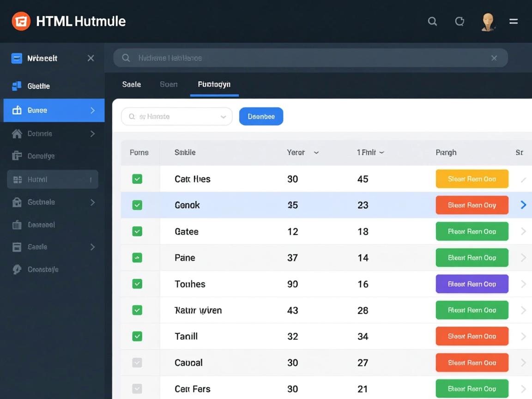Click the yellow status badge in Cat thes row

(472, 179)
